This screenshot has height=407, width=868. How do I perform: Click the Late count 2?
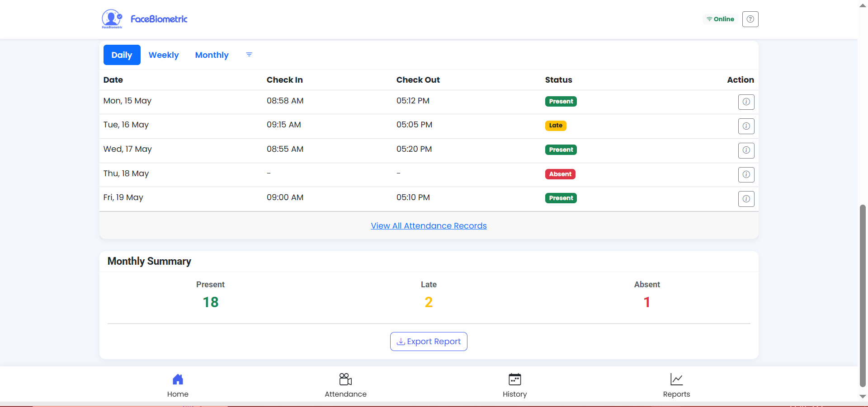point(429,302)
